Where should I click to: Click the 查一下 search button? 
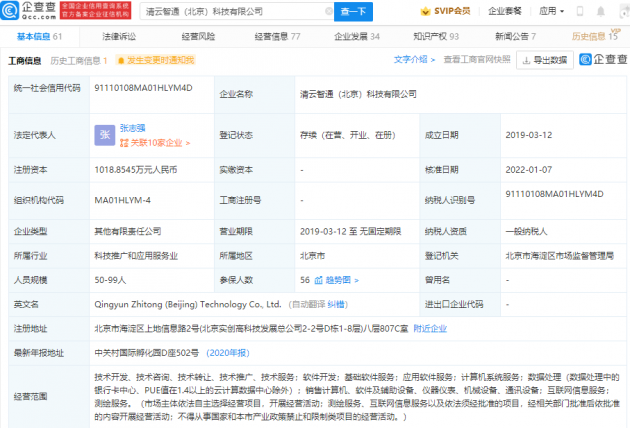tap(353, 12)
